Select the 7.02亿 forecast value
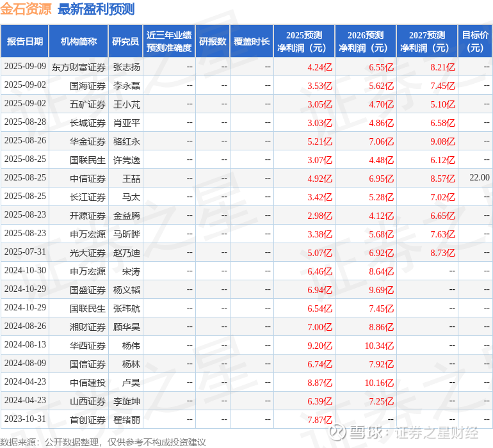 point(442,197)
